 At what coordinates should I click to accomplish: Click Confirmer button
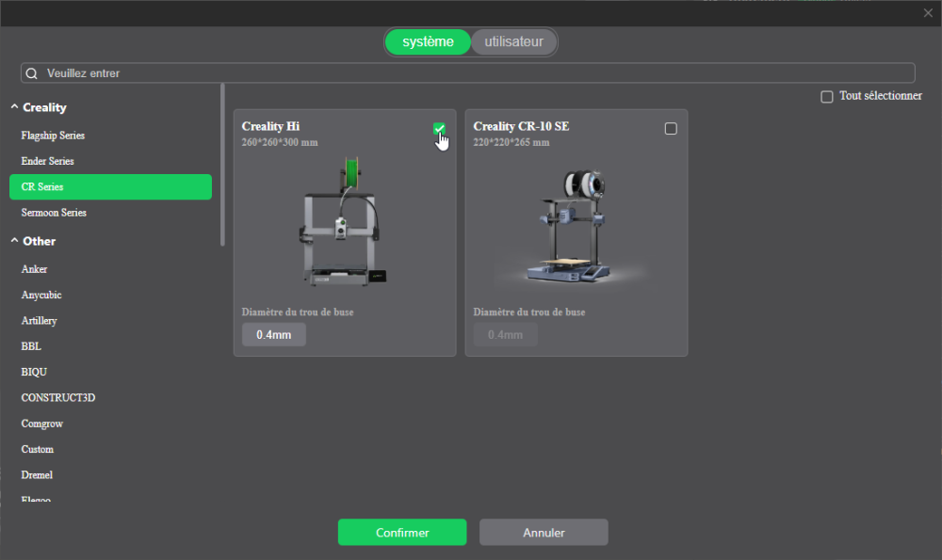[x=402, y=533]
